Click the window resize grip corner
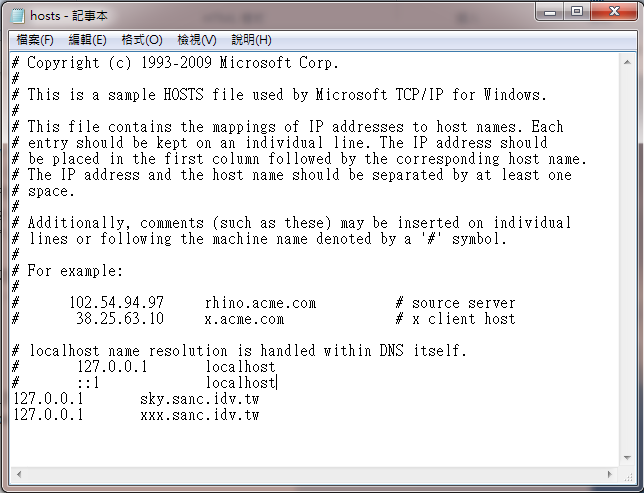 (x=628, y=475)
